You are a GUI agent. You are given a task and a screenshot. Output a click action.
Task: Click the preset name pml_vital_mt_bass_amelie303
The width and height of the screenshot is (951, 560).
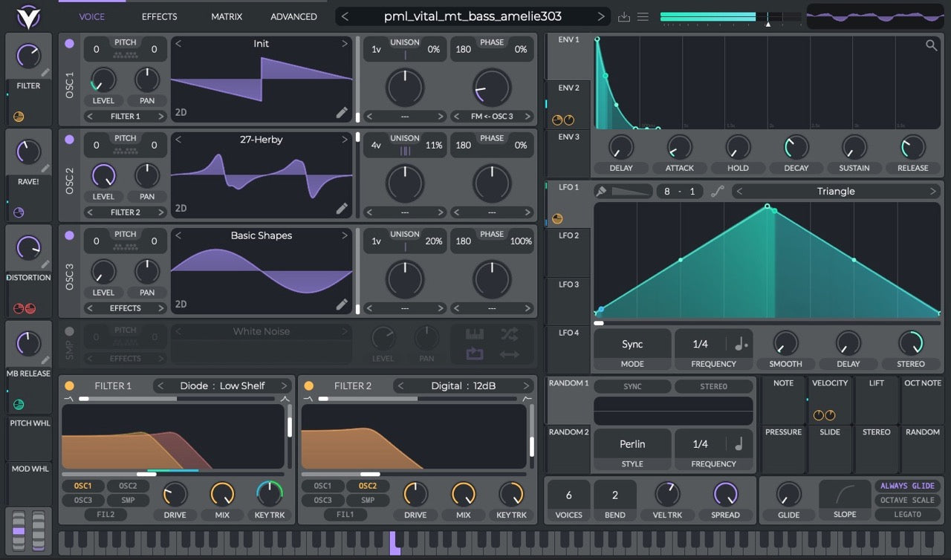(x=473, y=16)
